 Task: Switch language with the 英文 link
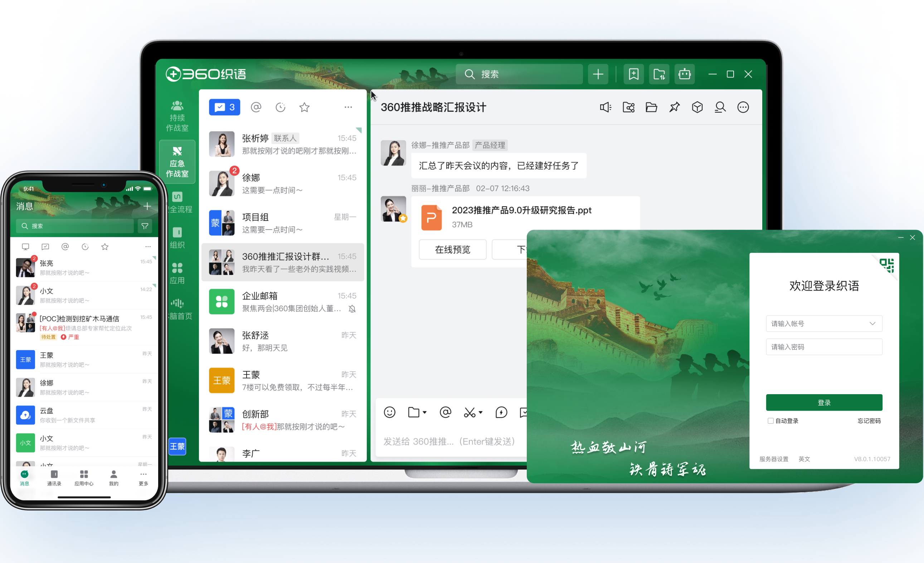[804, 459]
